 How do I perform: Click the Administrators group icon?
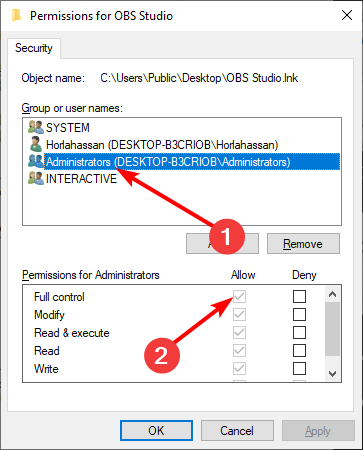coord(36,161)
